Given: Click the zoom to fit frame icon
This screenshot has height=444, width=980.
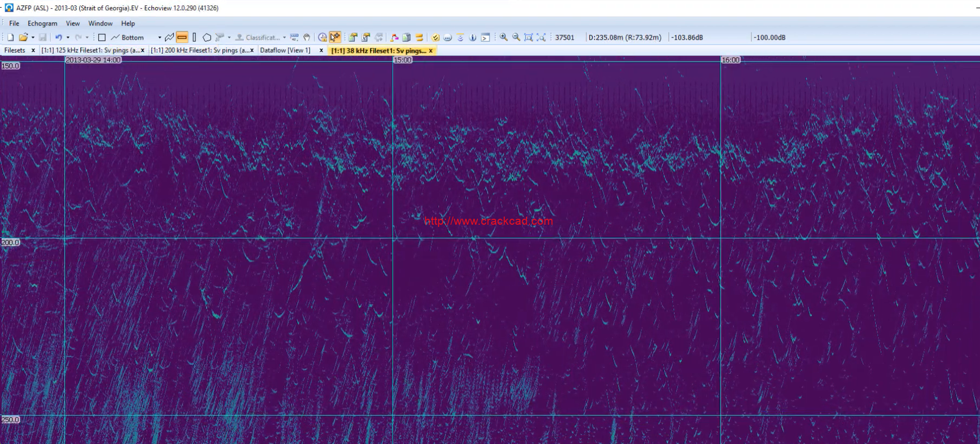Looking at the screenshot, I should click(x=529, y=37).
